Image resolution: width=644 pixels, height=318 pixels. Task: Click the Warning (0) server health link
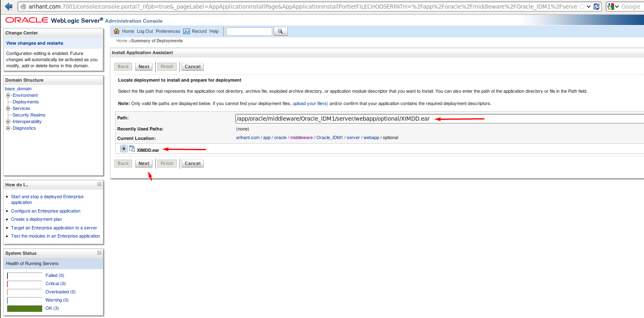point(57,300)
